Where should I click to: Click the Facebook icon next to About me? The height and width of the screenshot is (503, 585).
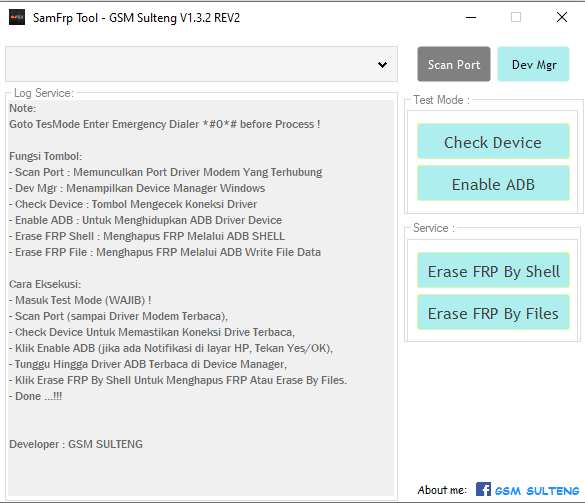[483, 489]
